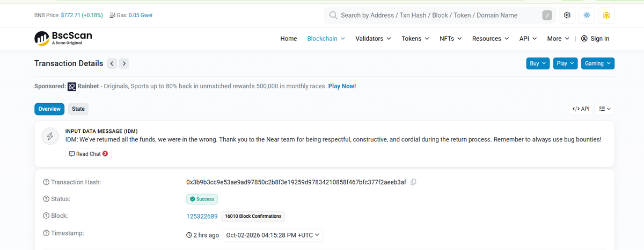
Task: Click the slash shortcut key icon
Action: 547,16
